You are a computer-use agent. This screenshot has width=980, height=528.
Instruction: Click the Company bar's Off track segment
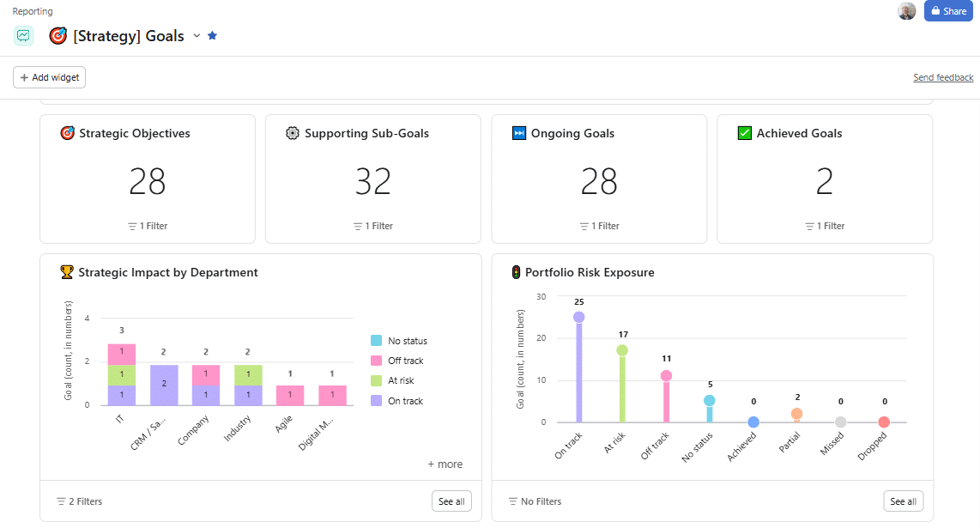(206, 374)
